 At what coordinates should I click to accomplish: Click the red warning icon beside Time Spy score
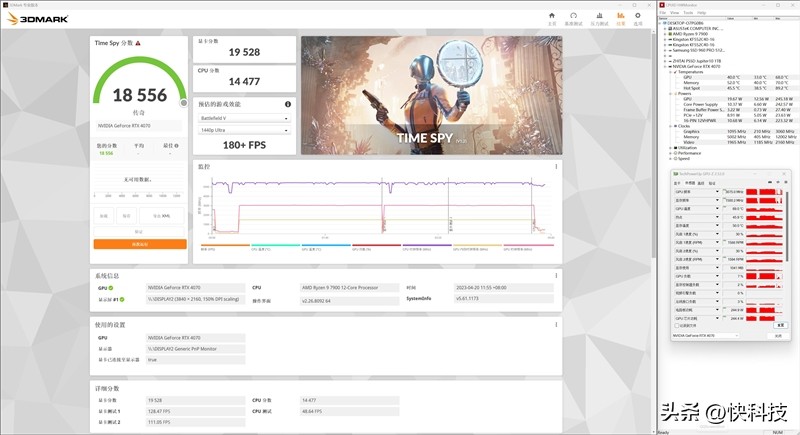tap(138, 43)
